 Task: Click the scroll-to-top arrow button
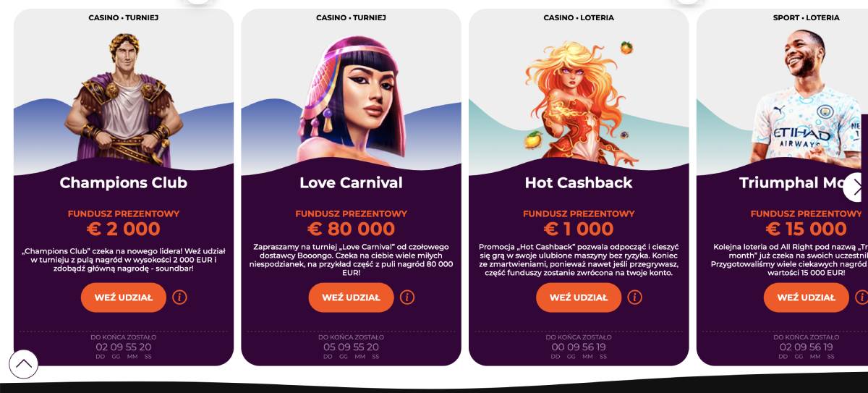[x=23, y=364]
